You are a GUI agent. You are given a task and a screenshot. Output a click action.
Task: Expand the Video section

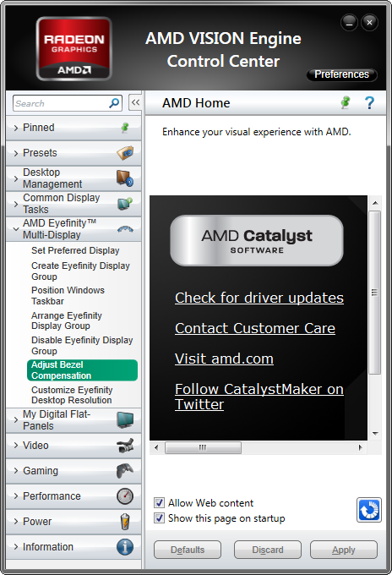tap(73, 445)
